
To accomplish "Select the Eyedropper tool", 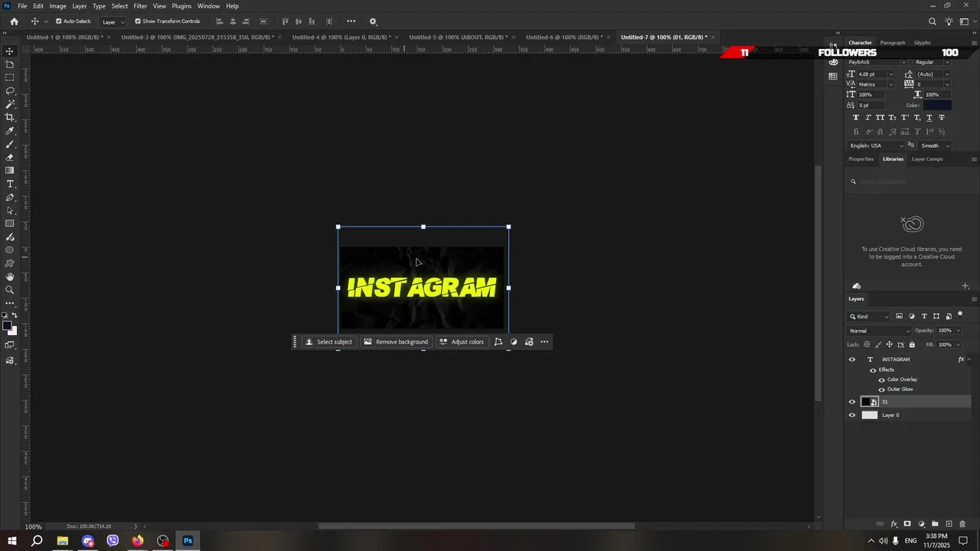I will tap(10, 131).
